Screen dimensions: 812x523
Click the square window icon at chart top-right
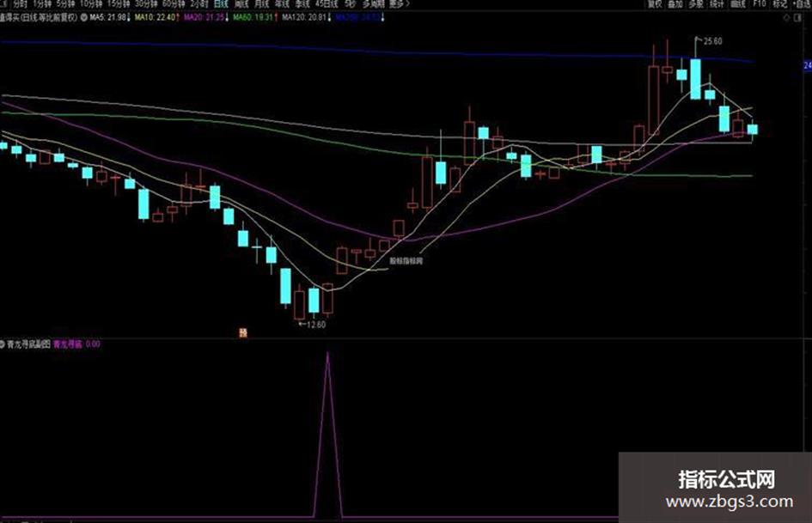(x=798, y=18)
